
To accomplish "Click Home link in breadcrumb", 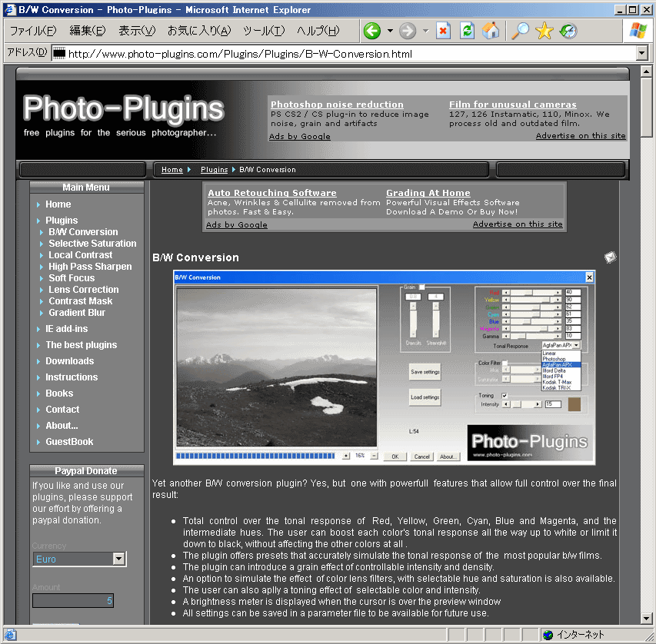I will [172, 169].
